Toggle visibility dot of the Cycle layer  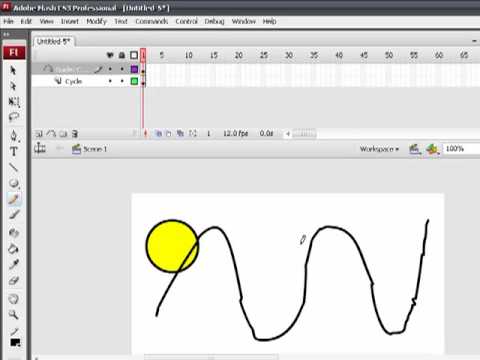point(110,81)
